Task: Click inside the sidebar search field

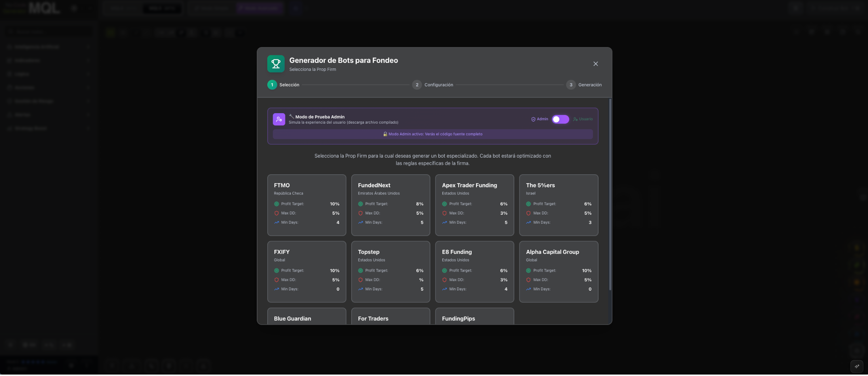Action: coord(49,31)
